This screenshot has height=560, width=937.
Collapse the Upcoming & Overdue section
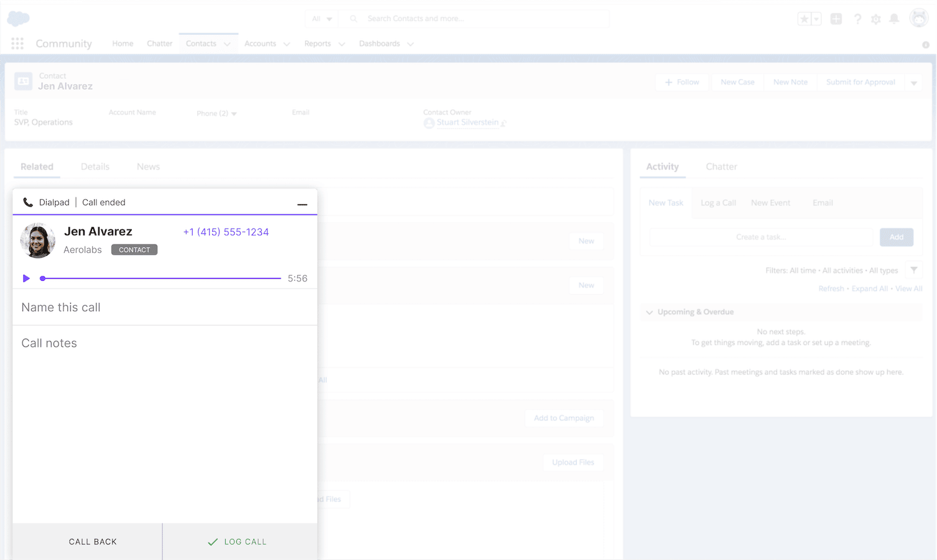(650, 312)
